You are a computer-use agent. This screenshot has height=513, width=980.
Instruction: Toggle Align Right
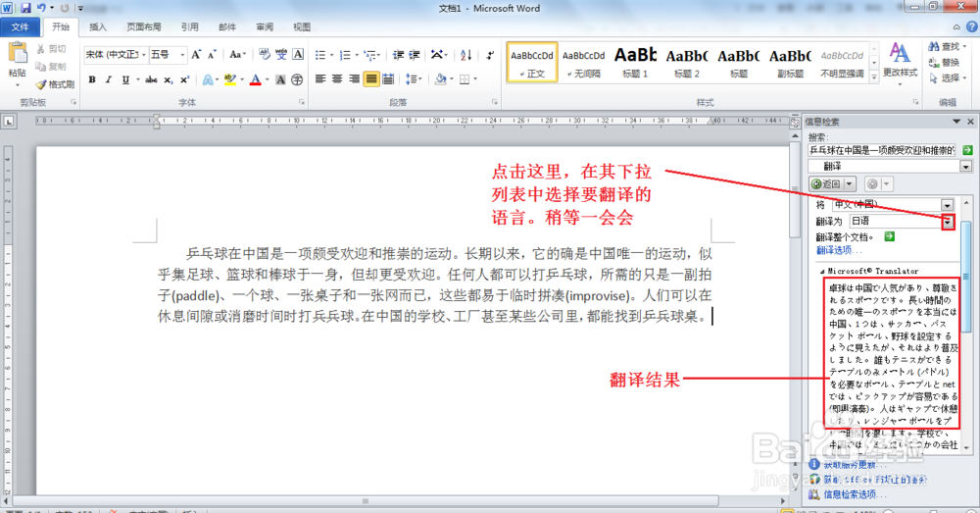tap(354, 79)
